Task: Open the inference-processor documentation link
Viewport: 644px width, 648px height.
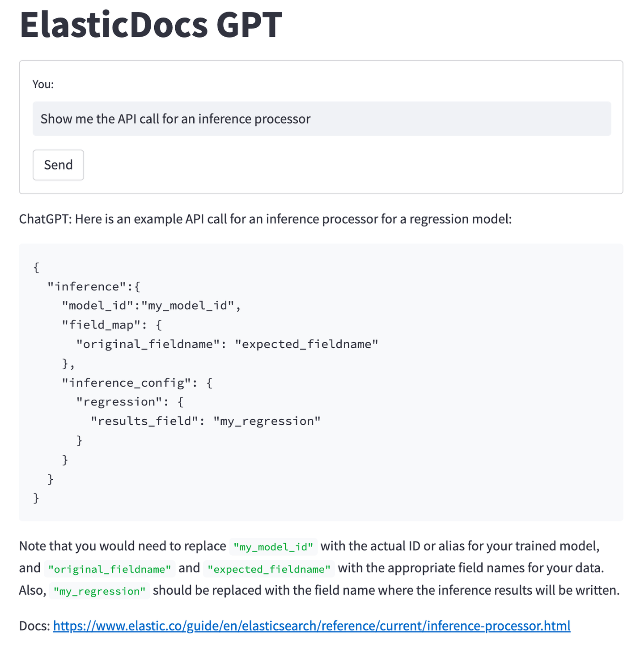Action: [x=311, y=626]
